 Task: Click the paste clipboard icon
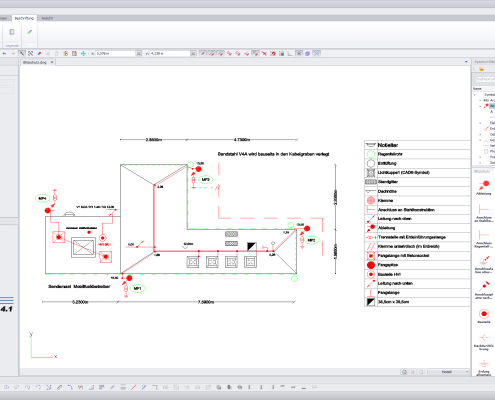66,53
